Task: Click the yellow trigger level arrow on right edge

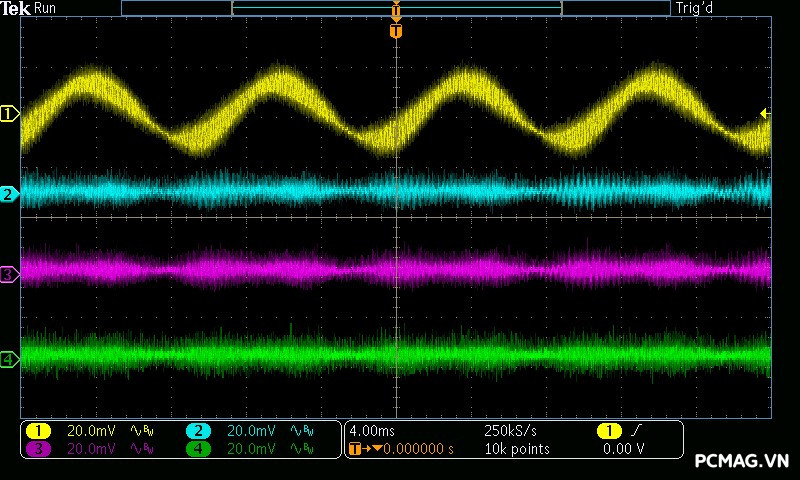Action: 765,114
